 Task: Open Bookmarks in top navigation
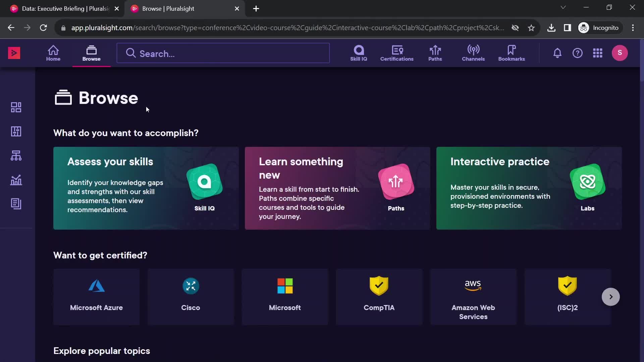click(x=512, y=53)
